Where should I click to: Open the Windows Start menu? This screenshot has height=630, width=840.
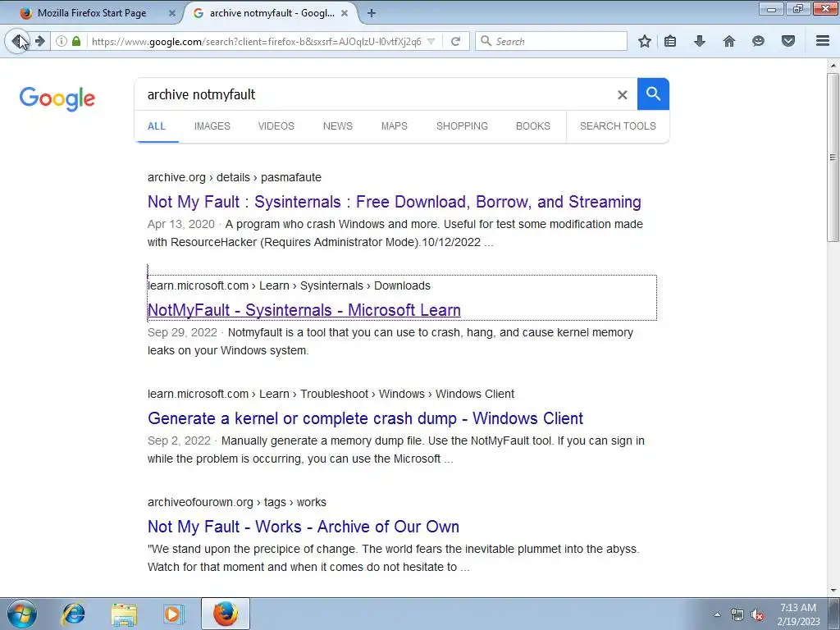click(x=22, y=614)
